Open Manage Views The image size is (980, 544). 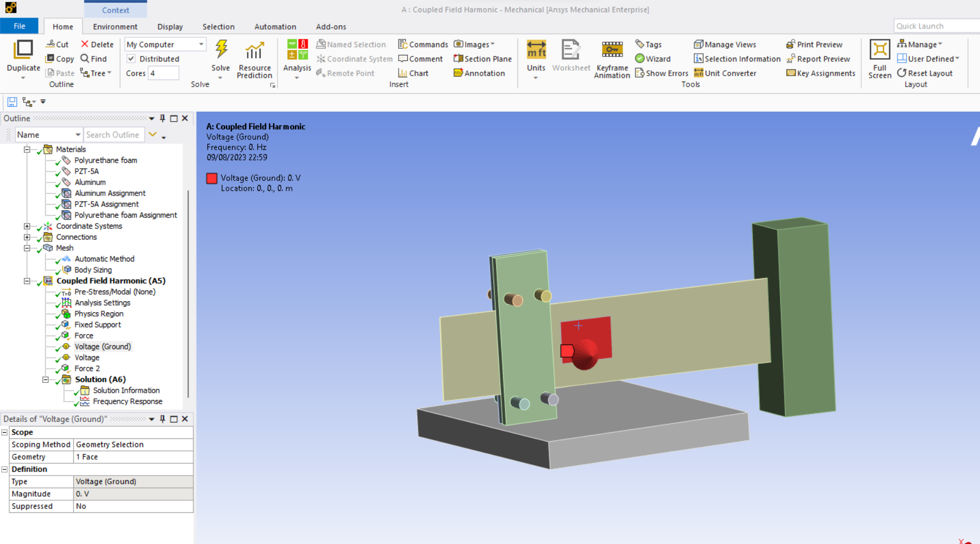point(725,44)
